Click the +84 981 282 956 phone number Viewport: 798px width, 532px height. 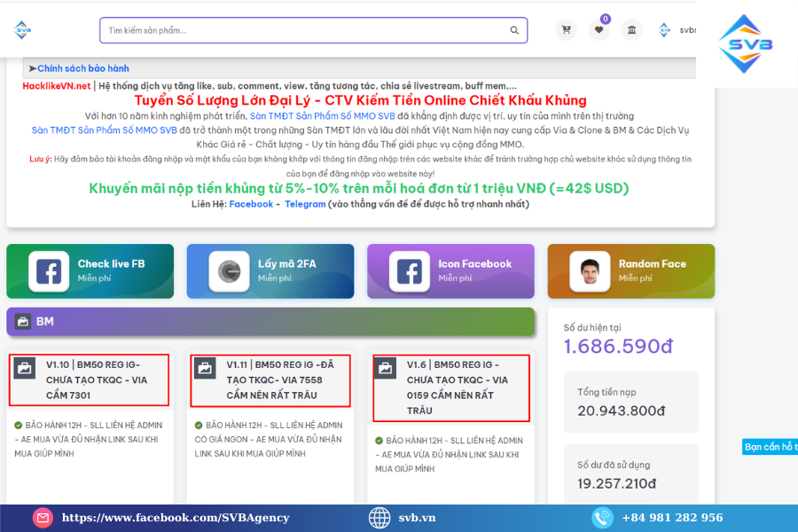(x=672, y=518)
